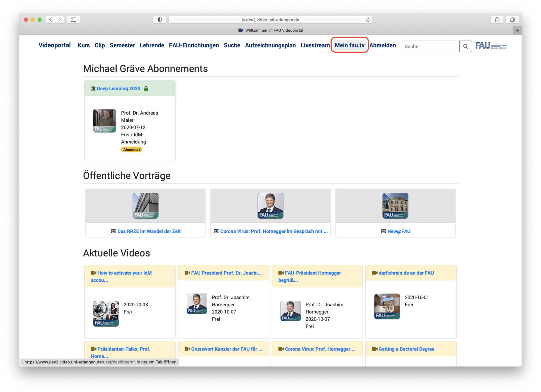Open a new tab with plus button
The width and height of the screenshot is (541, 392).
click(517, 31)
